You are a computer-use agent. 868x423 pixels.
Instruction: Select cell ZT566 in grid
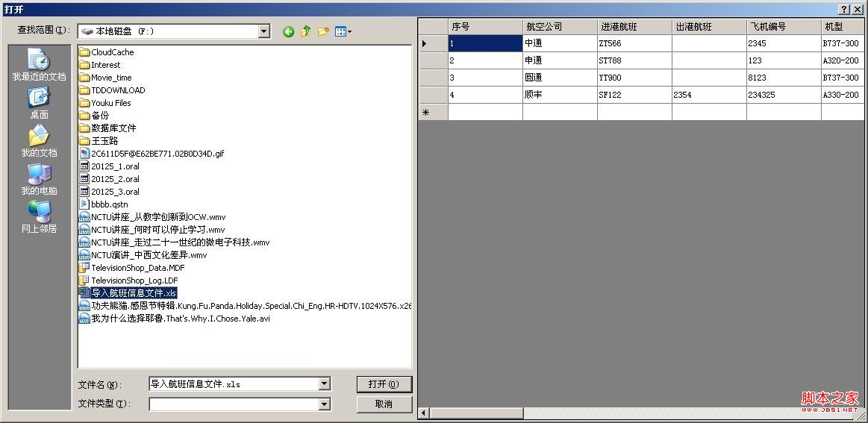(634, 43)
